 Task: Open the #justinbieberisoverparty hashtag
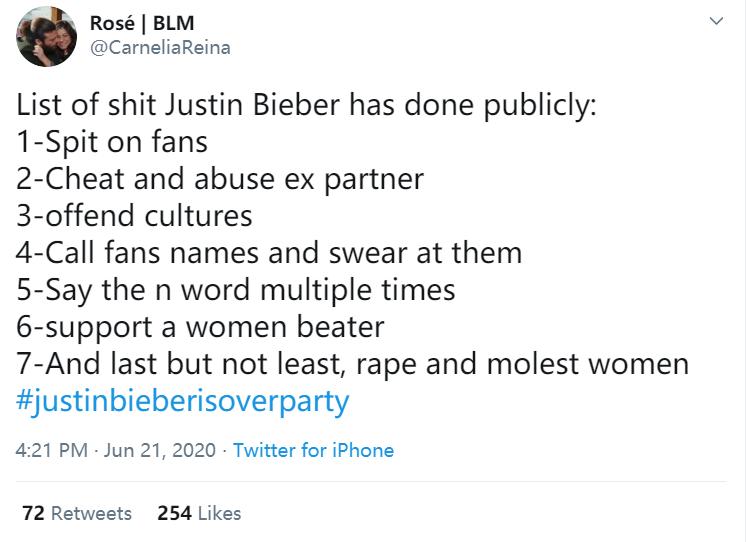click(183, 402)
